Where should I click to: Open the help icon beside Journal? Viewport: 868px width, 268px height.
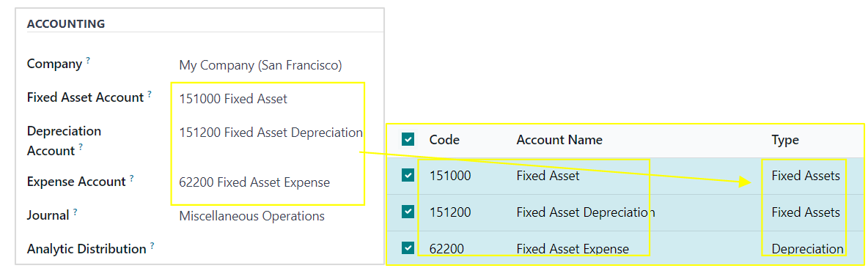coord(75,212)
